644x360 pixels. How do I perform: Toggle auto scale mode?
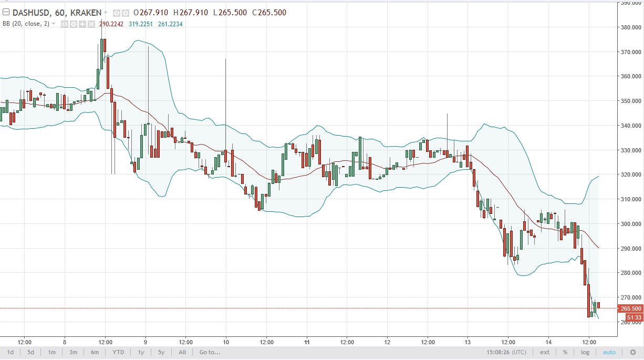point(609,352)
